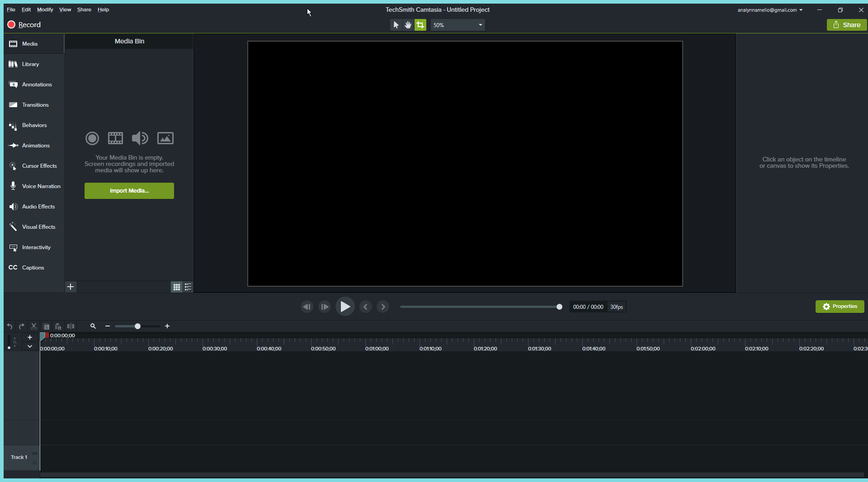This screenshot has width=868, height=482.
Task: Click the previous frame playback button
Action: 307,307
